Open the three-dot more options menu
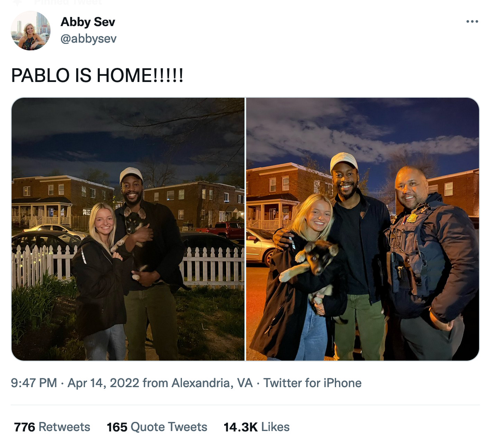 click(x=472, y=22)
